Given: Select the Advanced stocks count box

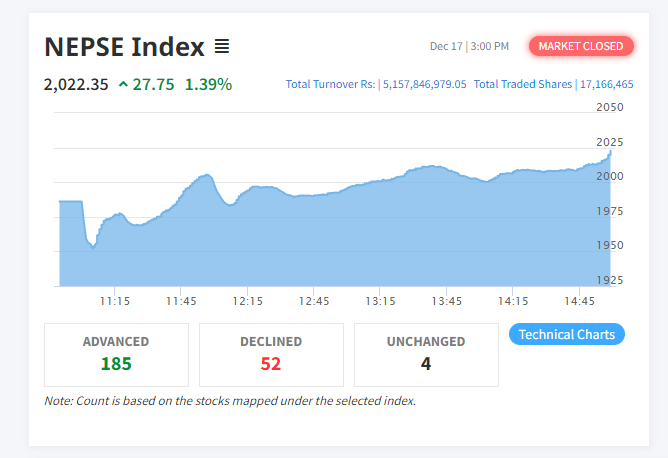Looking at the screenshot, I should tap(116, 354).
